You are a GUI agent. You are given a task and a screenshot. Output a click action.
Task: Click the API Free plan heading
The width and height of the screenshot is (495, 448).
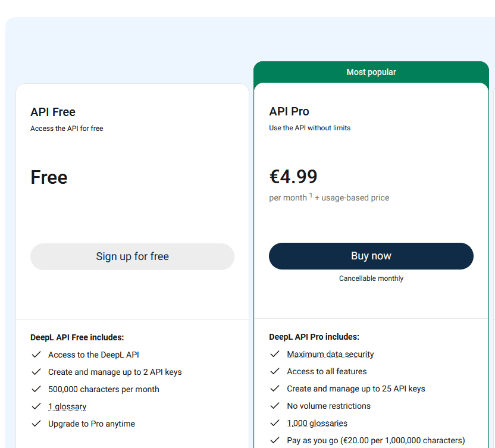[x=53, y=112]
